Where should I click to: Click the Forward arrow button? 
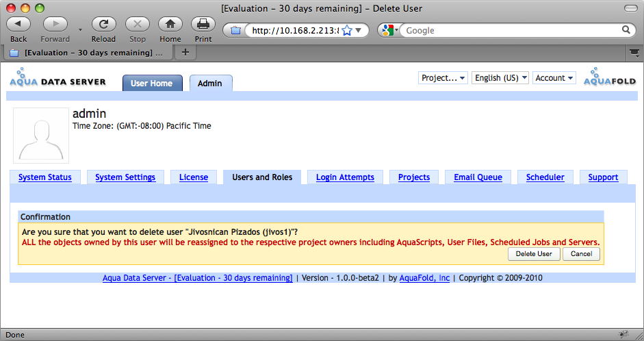pos(55,24)
